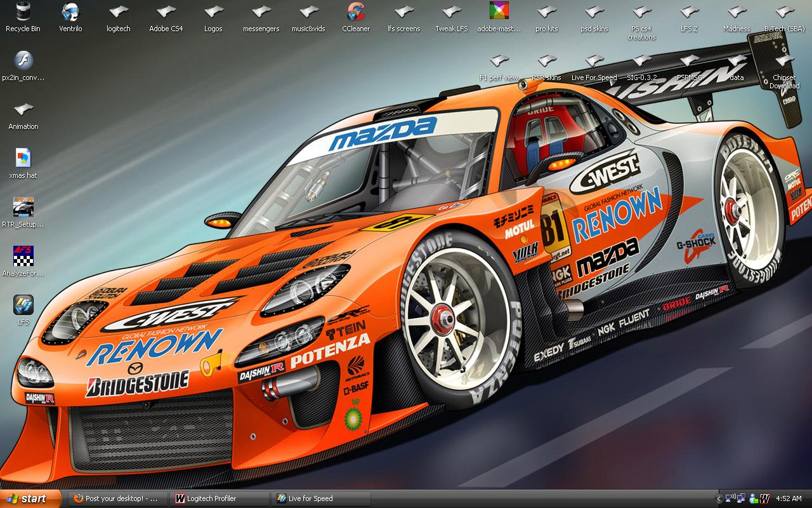Open the Messenger tray icon
This screenshot has width=812, height=508.
(x=754, y=498)
